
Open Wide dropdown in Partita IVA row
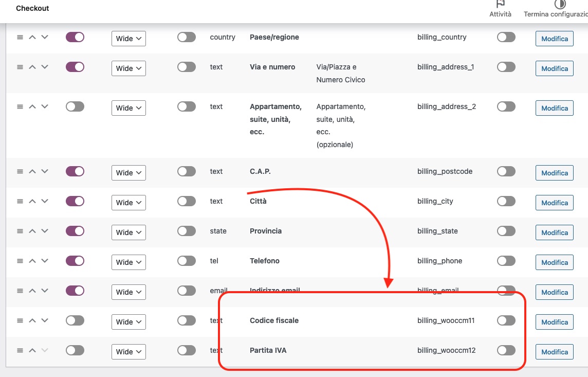point(128,352)
